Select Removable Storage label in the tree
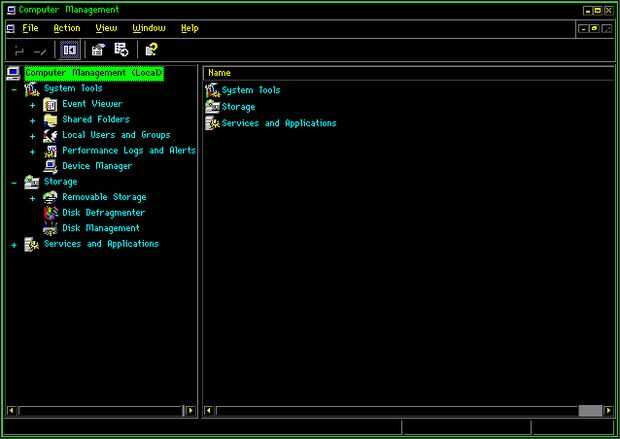This screenshot has width=620, height=439. [104, 197]
